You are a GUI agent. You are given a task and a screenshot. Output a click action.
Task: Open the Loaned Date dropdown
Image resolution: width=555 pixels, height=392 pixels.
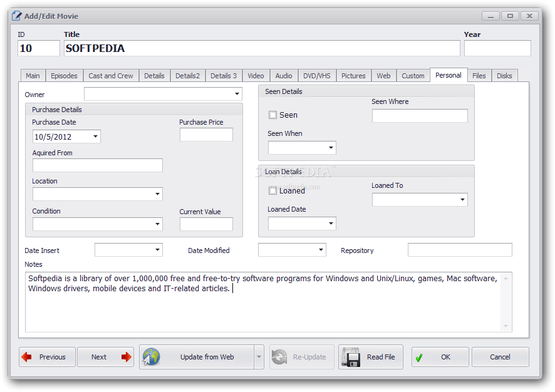pos(331,224)
